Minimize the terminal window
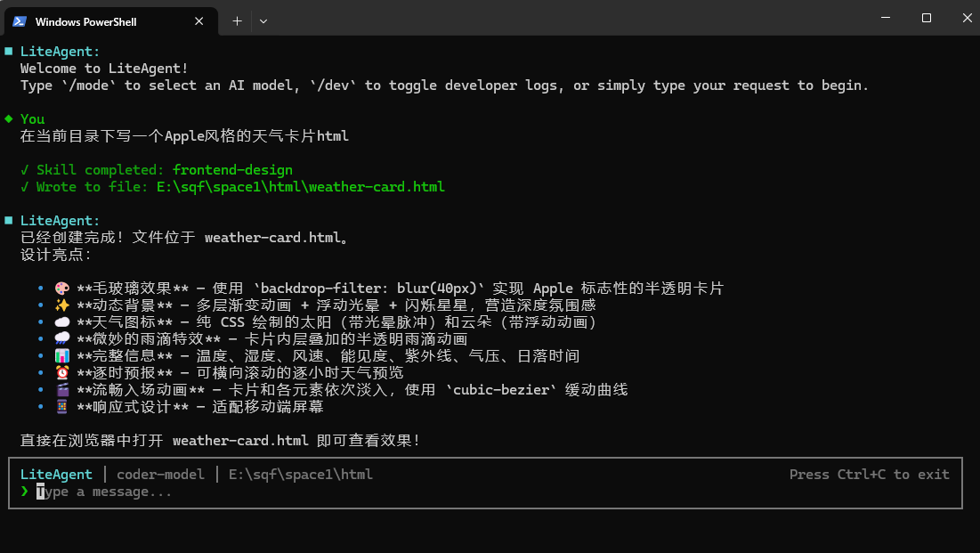Viewport: 980px width, 553px height. 885,18
